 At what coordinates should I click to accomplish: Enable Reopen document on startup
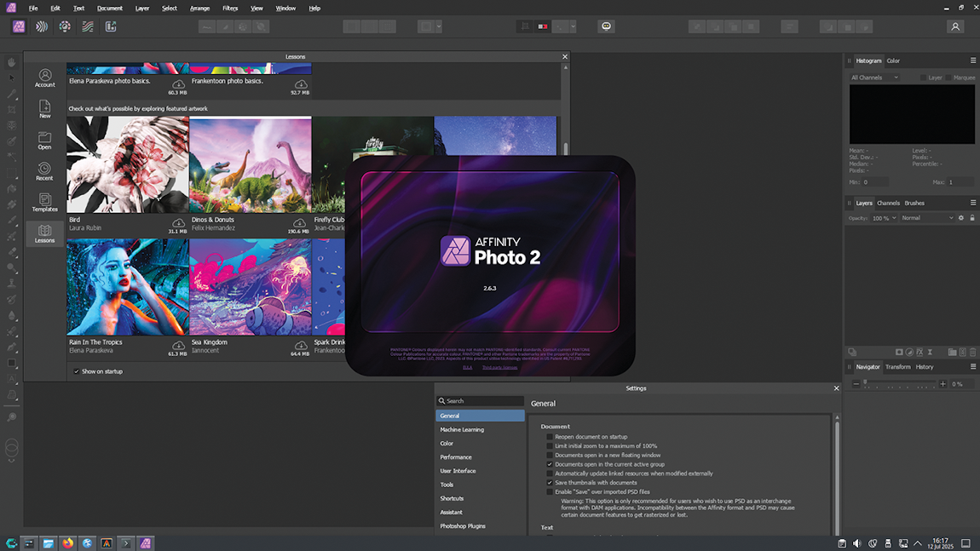click(550, 436)
